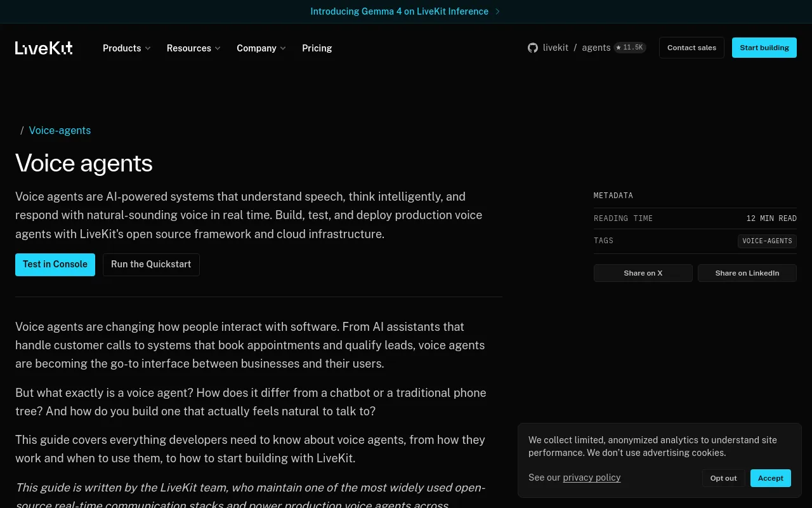Open the agents repository link
This screenshot has width=812, height=508.
pyautogui.click(x=596, y=48)
